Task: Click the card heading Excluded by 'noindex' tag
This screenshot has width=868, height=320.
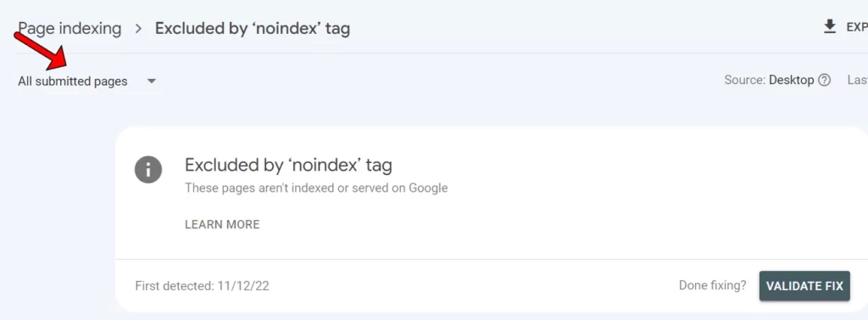Action: [x=288, y=165]
